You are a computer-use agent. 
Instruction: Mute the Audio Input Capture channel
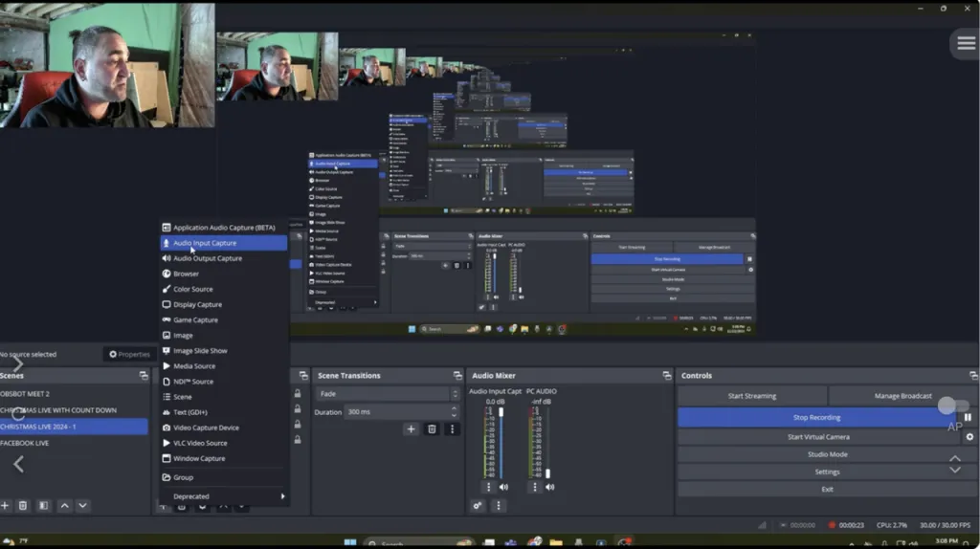click(503, 487)
